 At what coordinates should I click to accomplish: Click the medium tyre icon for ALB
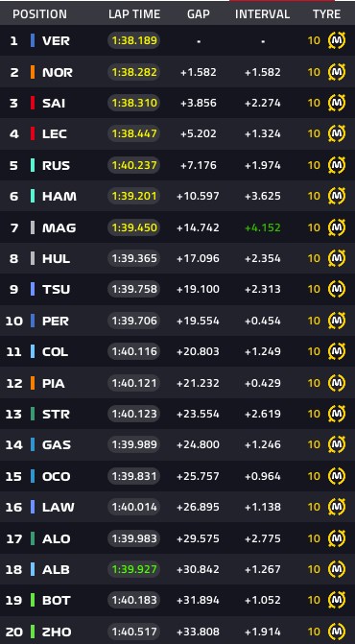tap(337, 569)
